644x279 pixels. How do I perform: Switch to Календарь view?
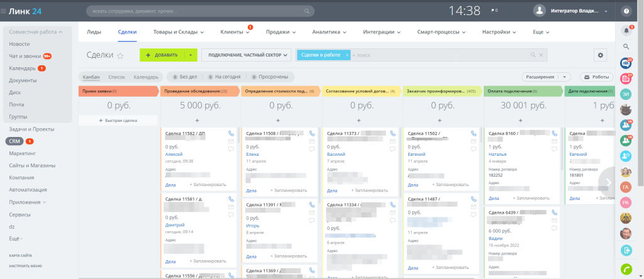(146, 77)
